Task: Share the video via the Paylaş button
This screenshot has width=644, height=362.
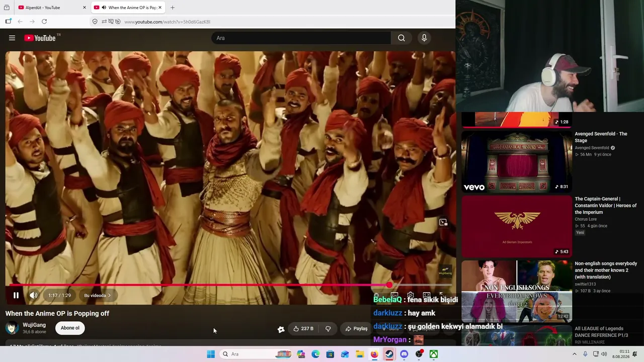Action: pyautogui.click(x=356, y=329)
